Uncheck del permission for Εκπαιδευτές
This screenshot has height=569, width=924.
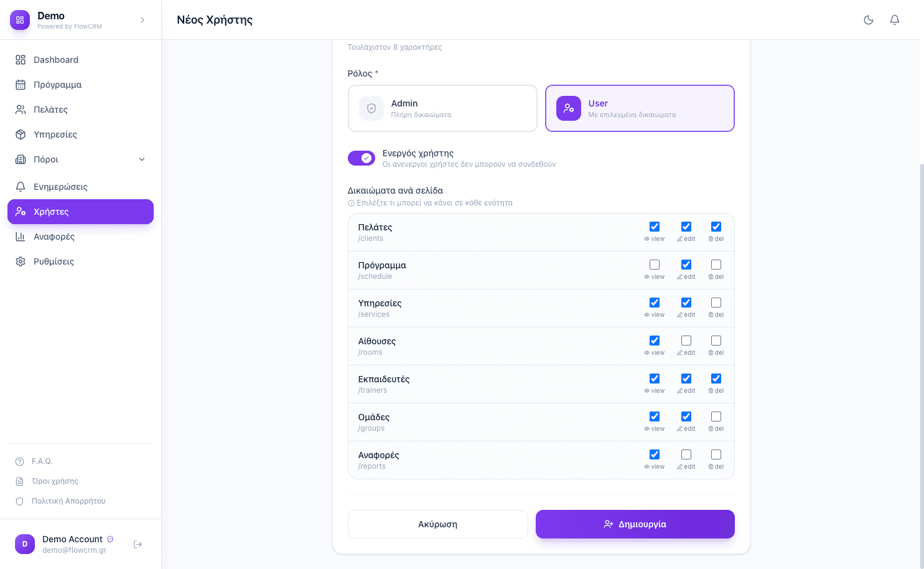click(x=716, y=379)
